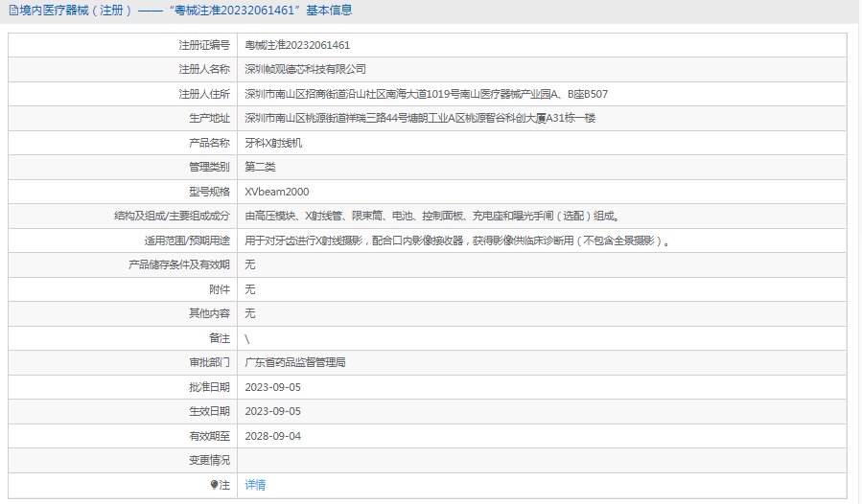Click the 注册证编号 row label
The height and width of the screenshot is (504, 862).
pyautogui.click(x=203, y=45)
